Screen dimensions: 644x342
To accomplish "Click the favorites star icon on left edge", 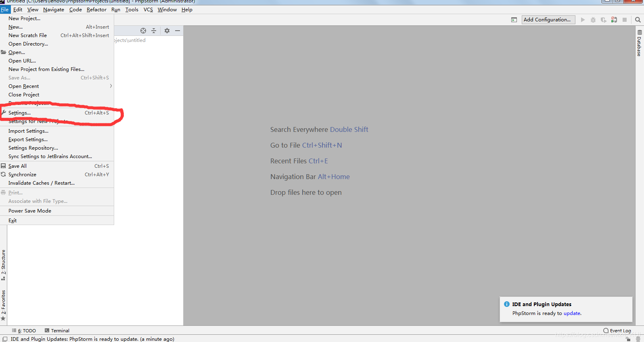I will coord(3,319).
